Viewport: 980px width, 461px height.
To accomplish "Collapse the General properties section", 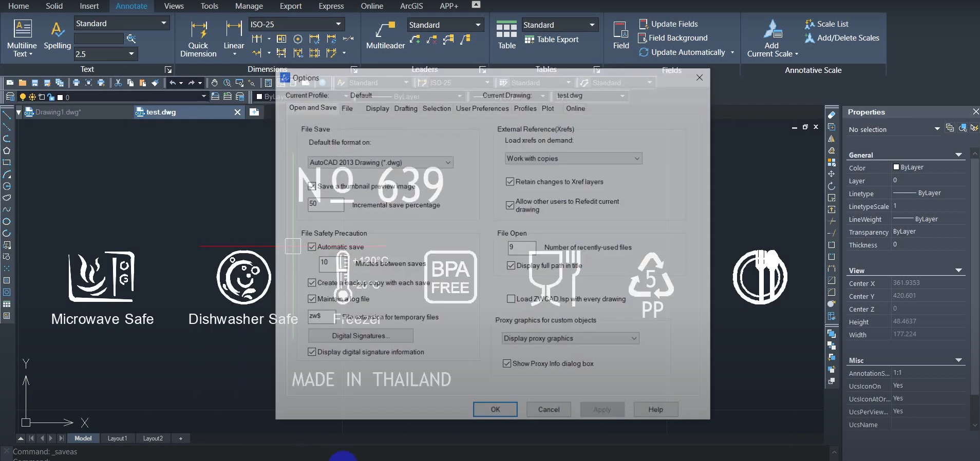I will [x=958, y=155].
